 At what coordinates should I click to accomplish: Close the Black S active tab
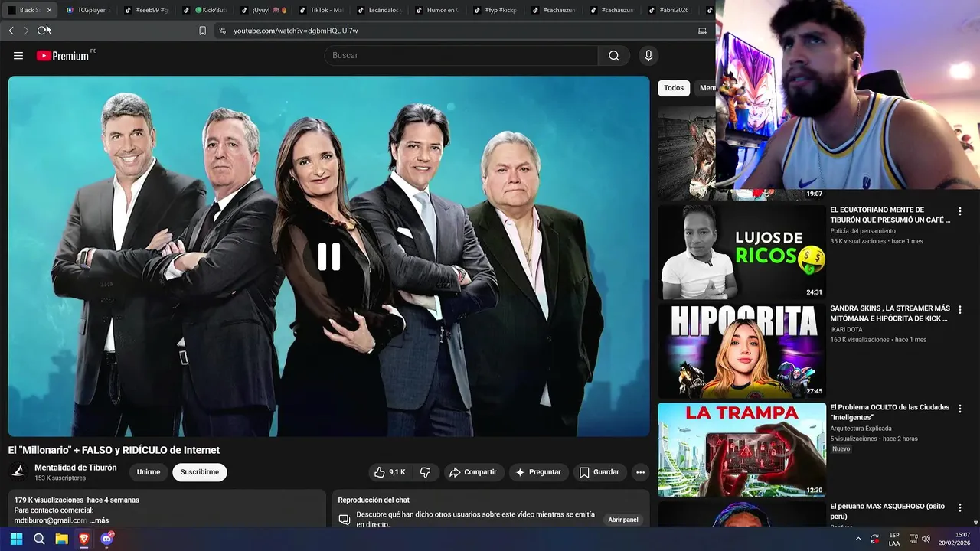(49, 10)
